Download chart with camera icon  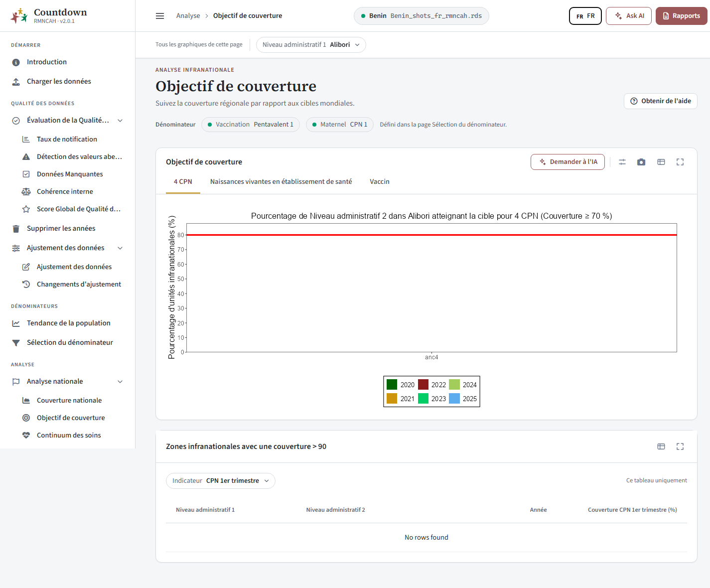(x=641, y=162)
